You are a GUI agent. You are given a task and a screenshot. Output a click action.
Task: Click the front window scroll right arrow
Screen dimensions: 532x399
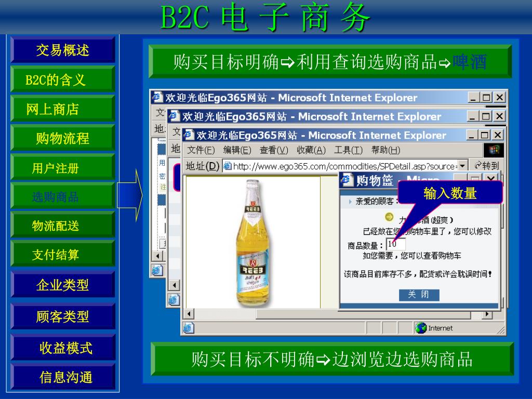487,314
